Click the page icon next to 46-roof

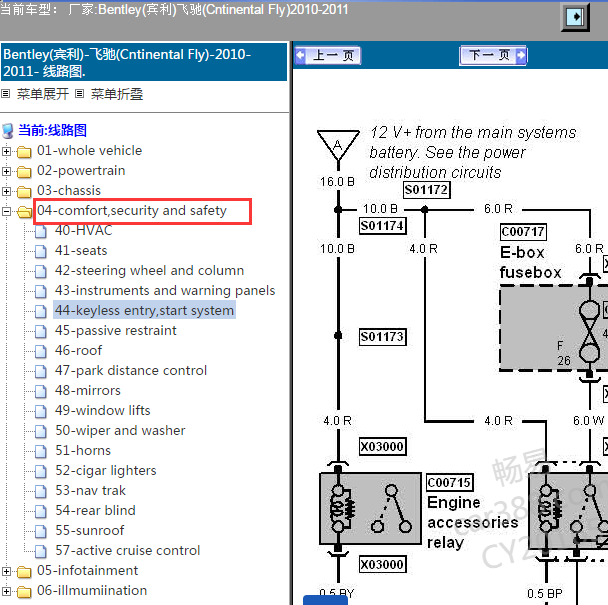[41, 351]
